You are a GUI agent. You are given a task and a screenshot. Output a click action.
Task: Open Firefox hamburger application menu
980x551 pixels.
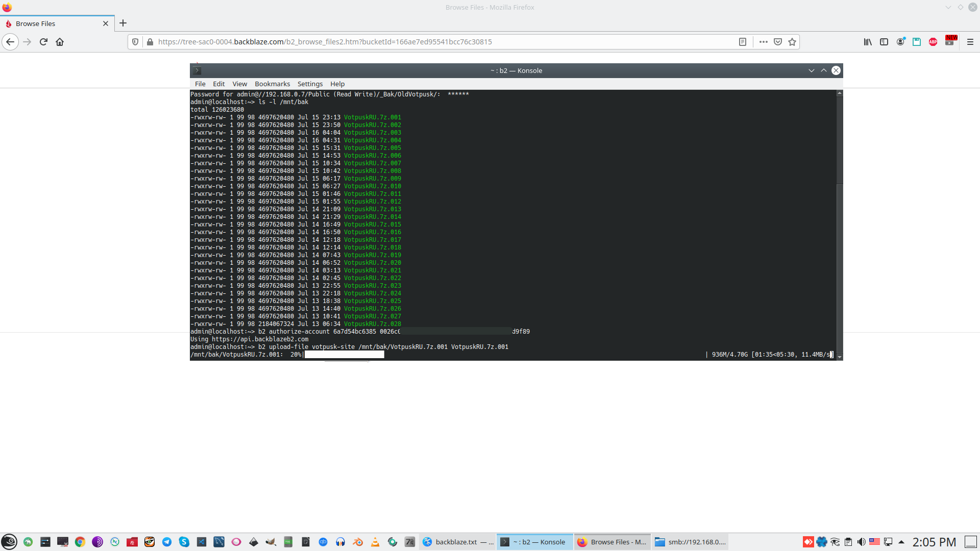tap(970, 42)
